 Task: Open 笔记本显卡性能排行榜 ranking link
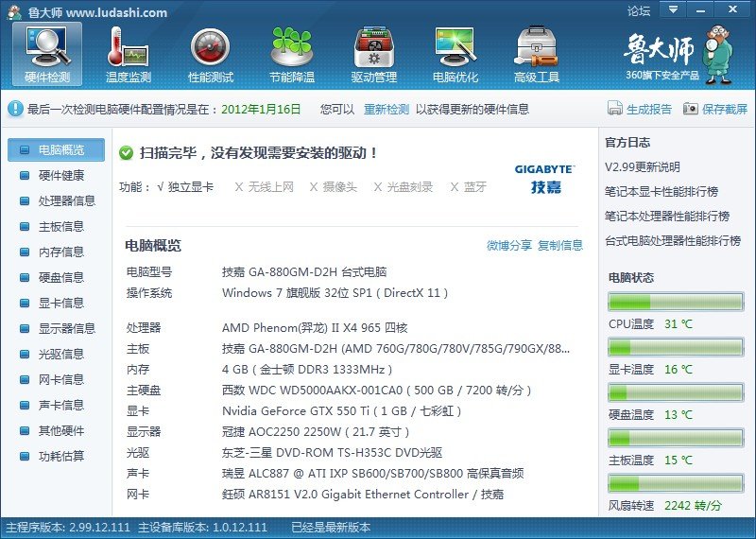[x=661, y=192]
